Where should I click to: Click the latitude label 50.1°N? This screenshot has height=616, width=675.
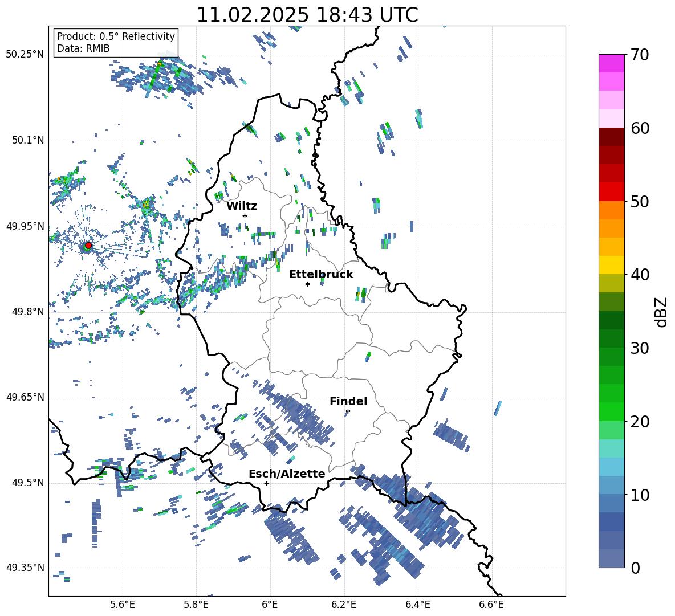(x=28, y=140)
